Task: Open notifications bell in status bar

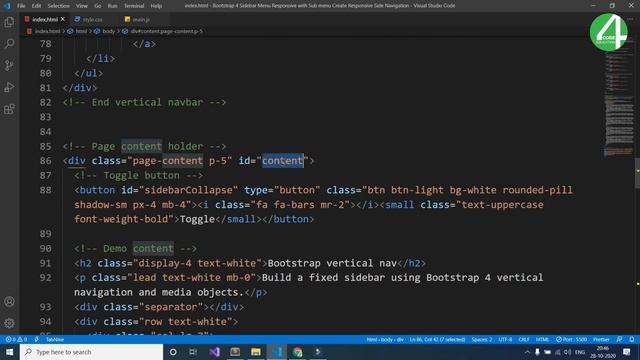Action: pos(631,340)
